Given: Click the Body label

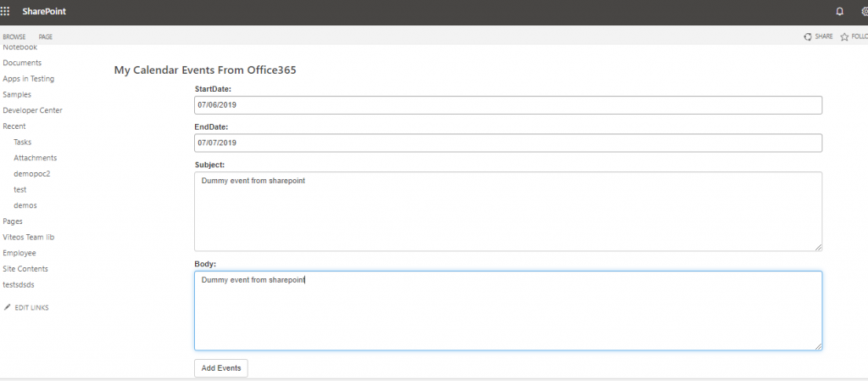Looking at the screenshot, I should click(x=205, y=264).
